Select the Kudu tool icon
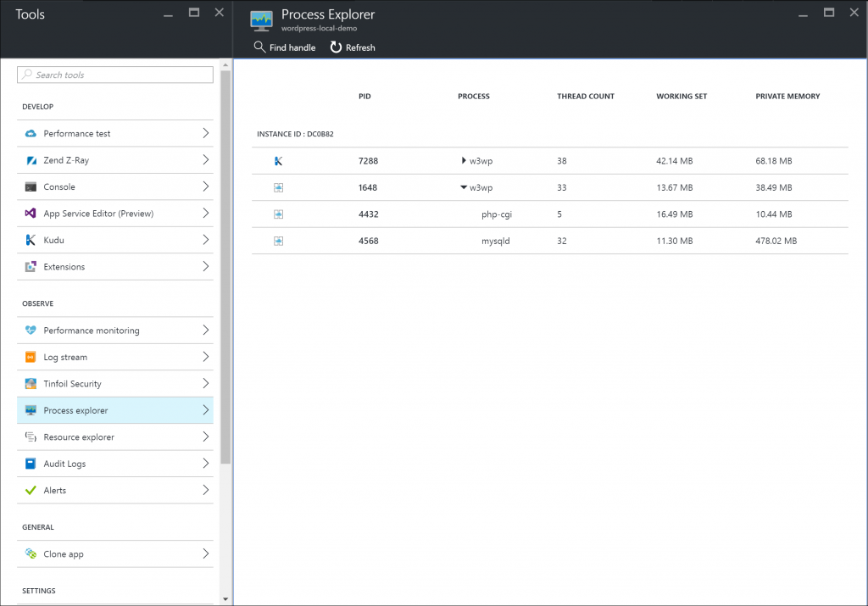This screenshot has height=606, width=868. 29,240
